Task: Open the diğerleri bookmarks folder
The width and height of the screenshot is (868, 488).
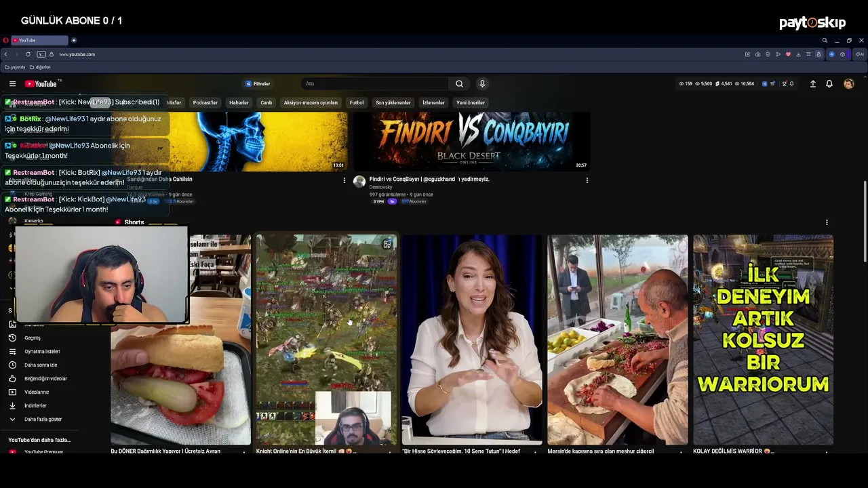Action: click(40, 67)
